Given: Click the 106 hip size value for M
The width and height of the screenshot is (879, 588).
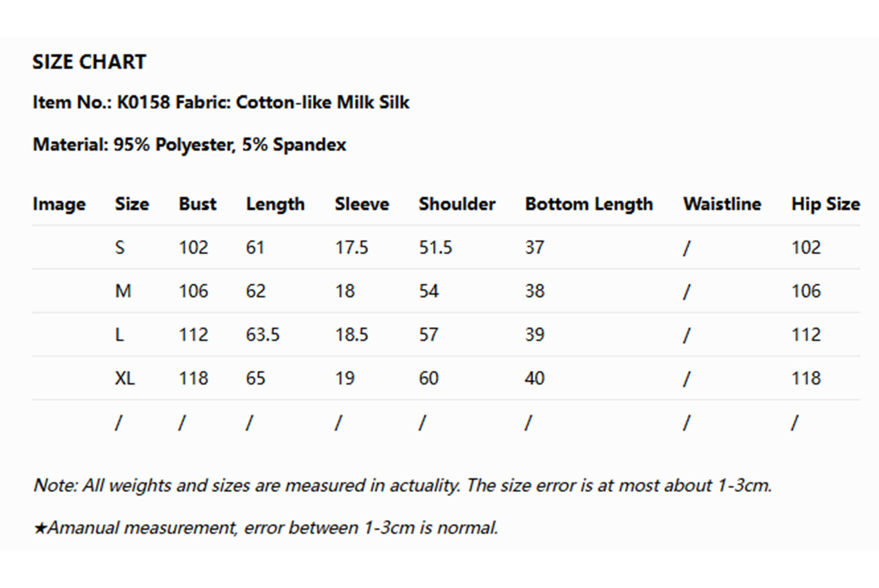Looking at the screenshot, I should (805, 291).
